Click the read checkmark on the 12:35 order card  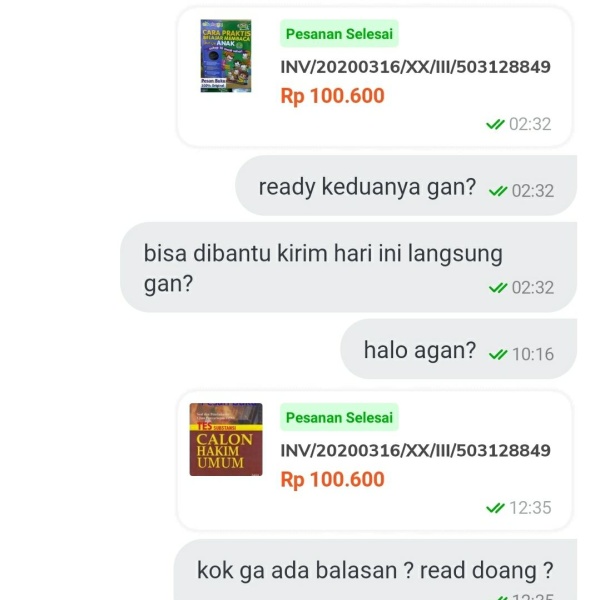(x=495, y=508)
